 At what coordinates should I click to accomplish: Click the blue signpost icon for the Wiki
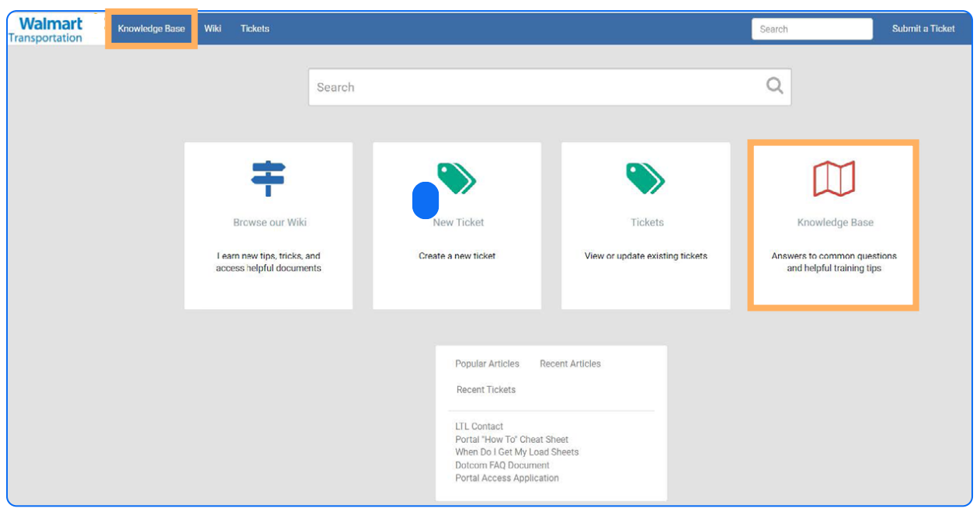coord(269,178)
